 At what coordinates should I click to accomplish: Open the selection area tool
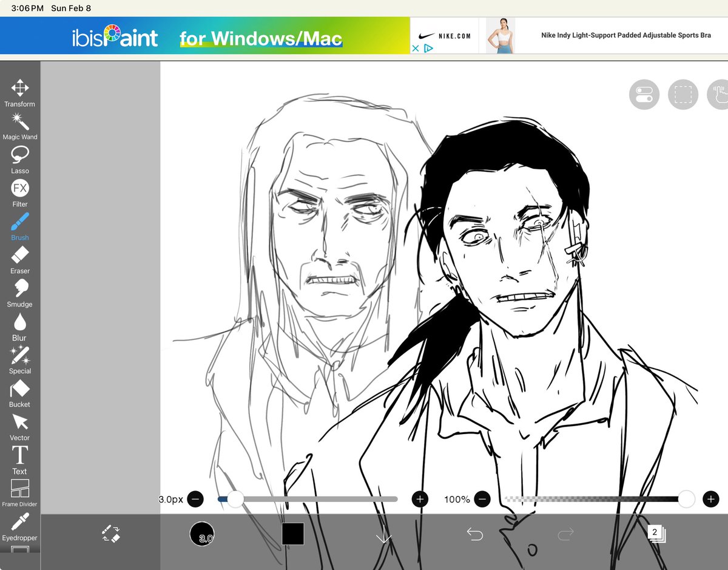tap(683, 95)
